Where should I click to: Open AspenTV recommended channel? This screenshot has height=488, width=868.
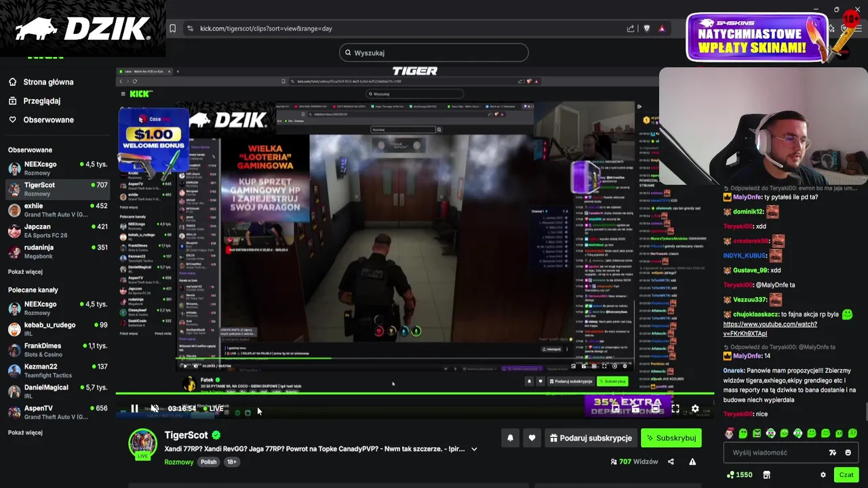(58, 412)
